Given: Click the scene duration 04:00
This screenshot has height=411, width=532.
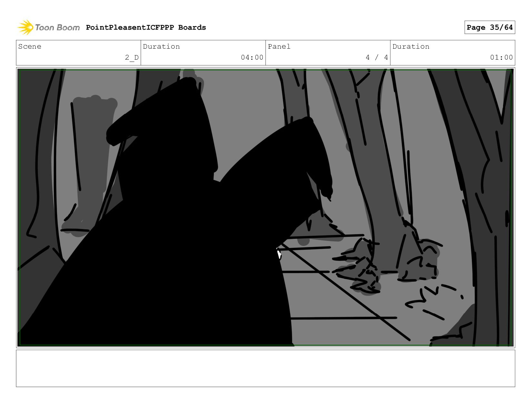Looking at the screenshot, I should 252,57.
